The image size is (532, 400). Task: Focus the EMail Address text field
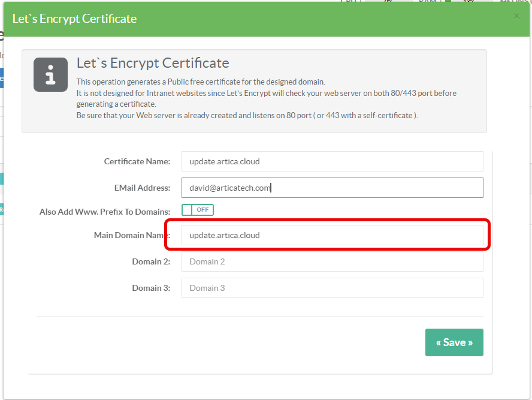point(332,188)
